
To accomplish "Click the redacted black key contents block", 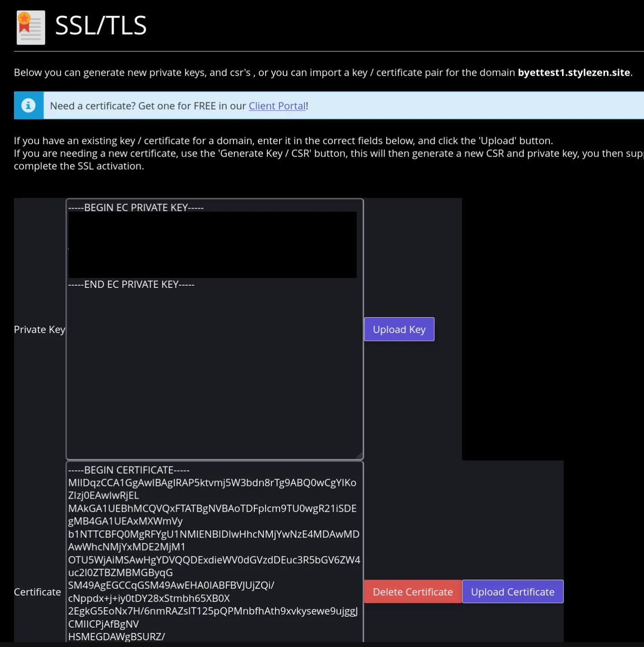I will [x=212, y=245].
